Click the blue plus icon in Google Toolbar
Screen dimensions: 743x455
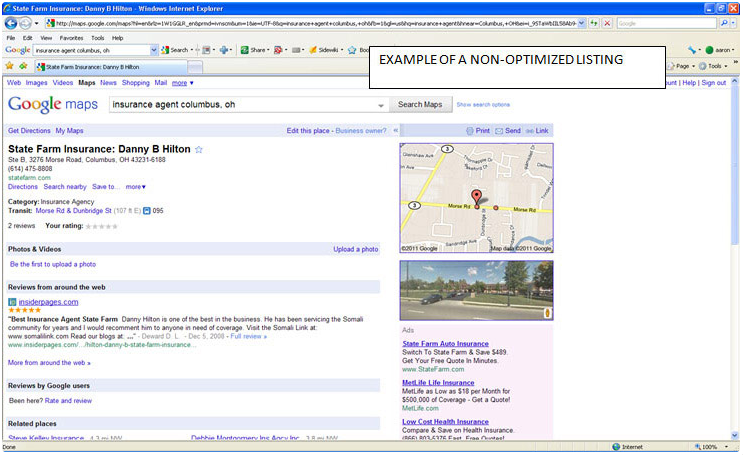(x=224, y=50)
